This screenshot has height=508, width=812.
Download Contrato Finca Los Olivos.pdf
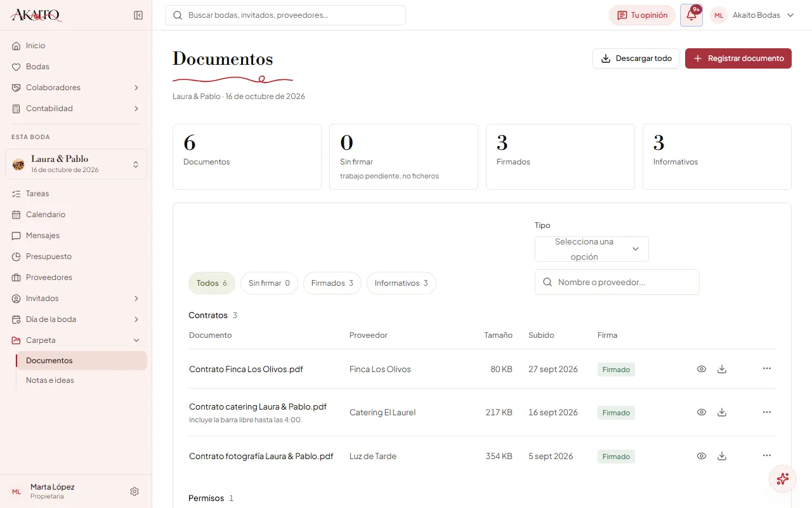click(722, 369)
